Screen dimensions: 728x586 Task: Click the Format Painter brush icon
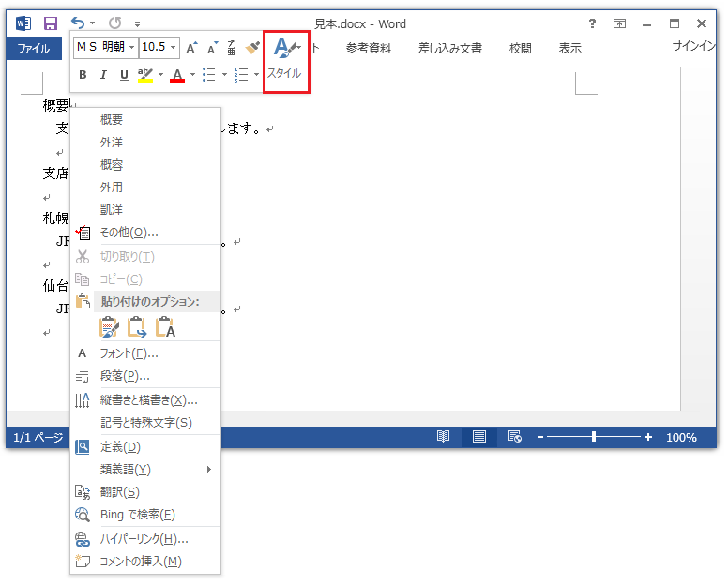pos(251,47)
